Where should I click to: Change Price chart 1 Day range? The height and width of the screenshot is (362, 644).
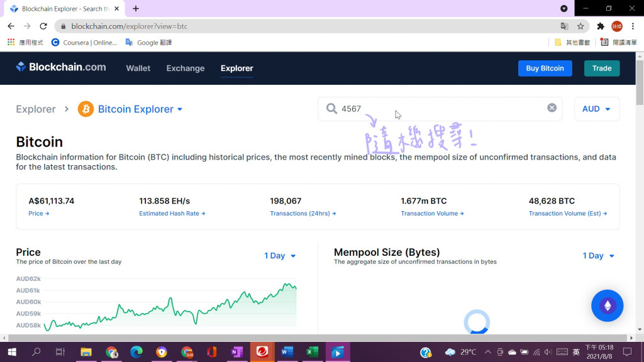[280, 256]
